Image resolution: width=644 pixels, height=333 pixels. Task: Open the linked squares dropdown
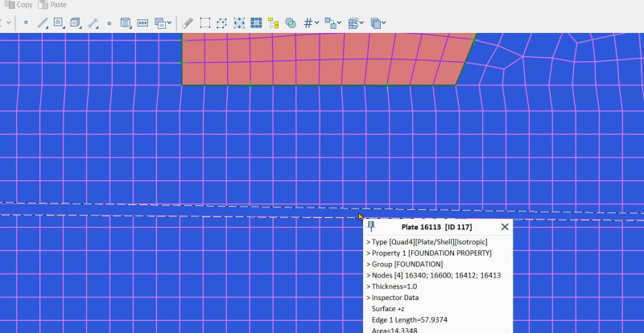pos(333,23)
